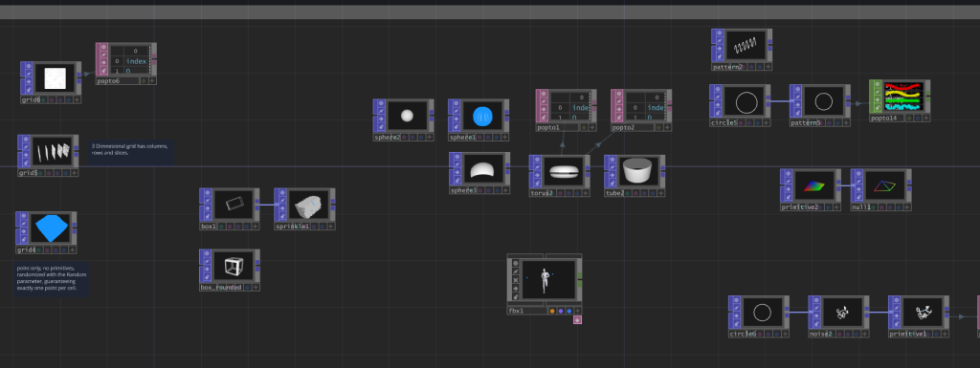Image resolution: width=980 pixels, height=368 pixels.
Task: Toggle viewer active flag on primitive1 node
Action: click(x=897, y=301)
